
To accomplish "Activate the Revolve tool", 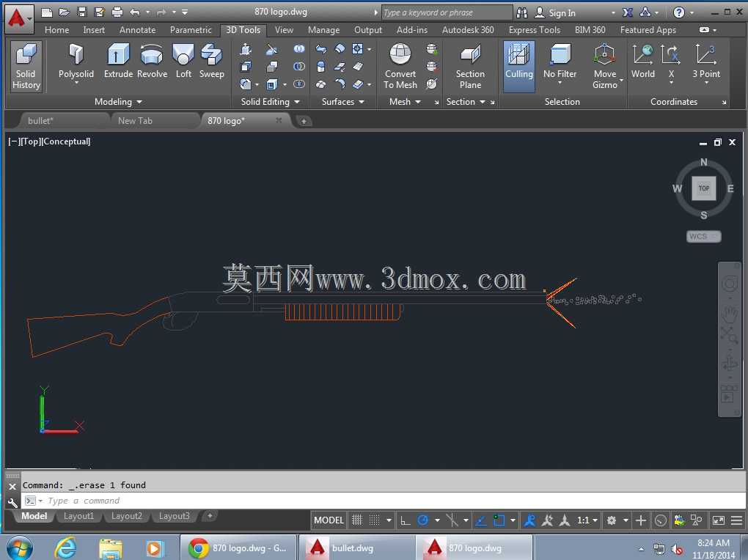I will click(x=153, y=61).
